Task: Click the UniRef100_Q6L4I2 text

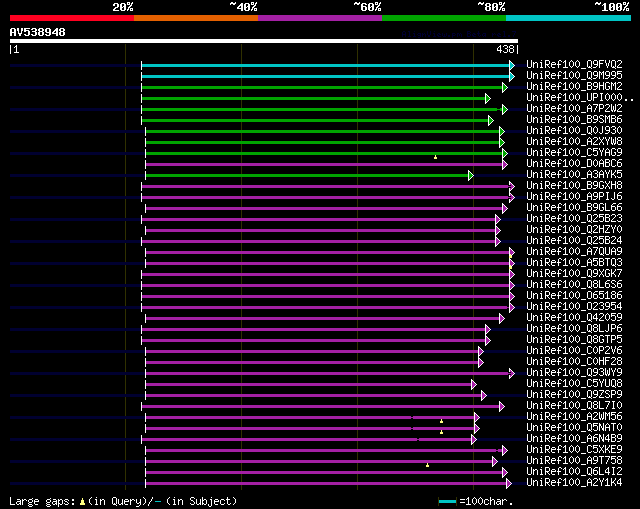Action: (574, 472)
